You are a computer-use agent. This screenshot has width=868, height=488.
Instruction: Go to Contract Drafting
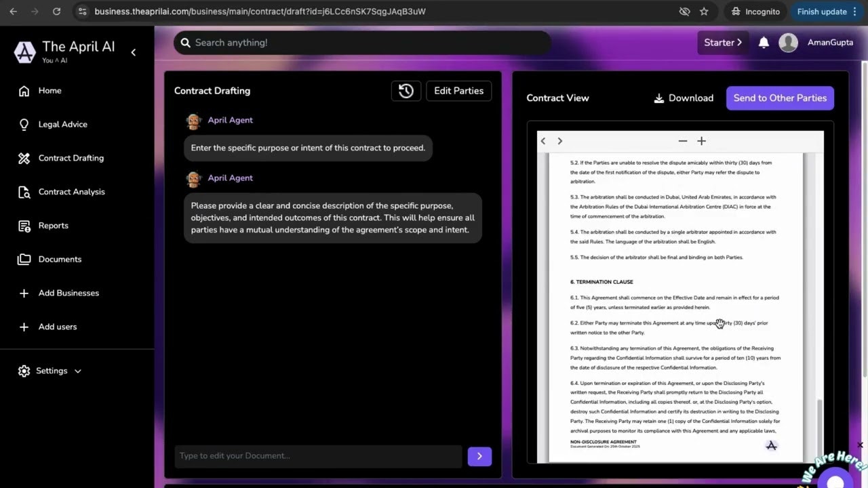tap(71, 158)
